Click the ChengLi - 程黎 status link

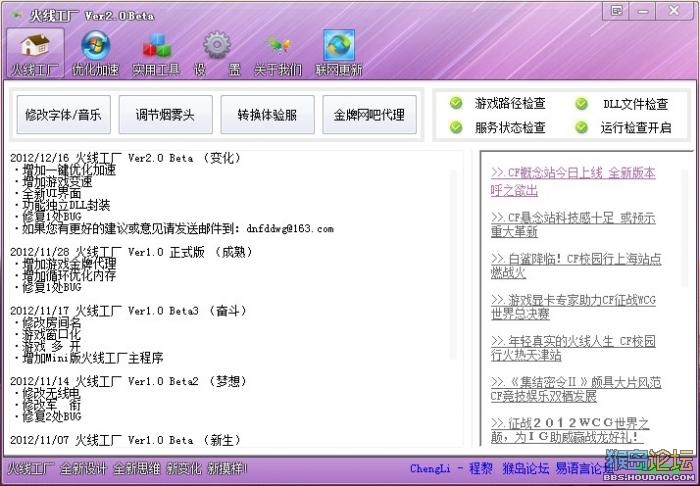pyautogui.click(x=451, y=469)
